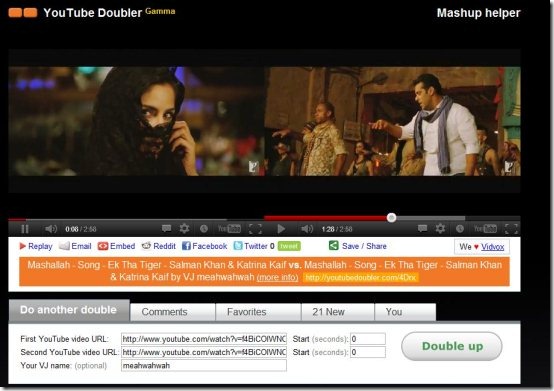Share on Reddit
This screenshot has width=554, height=391.
[164, 246]
